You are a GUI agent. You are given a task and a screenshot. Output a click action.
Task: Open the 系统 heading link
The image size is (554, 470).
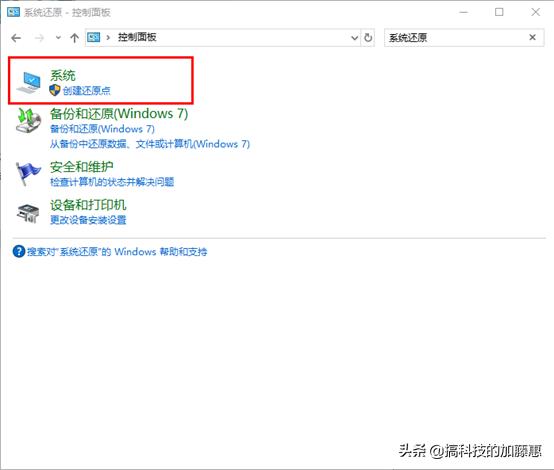tap(63, 75)
